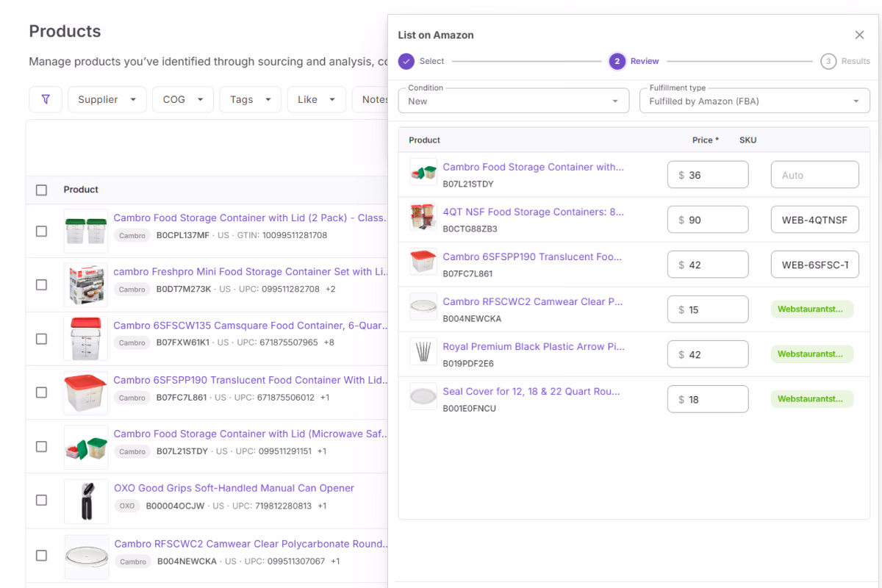Click the Auto SKU input field

[815, 175]
